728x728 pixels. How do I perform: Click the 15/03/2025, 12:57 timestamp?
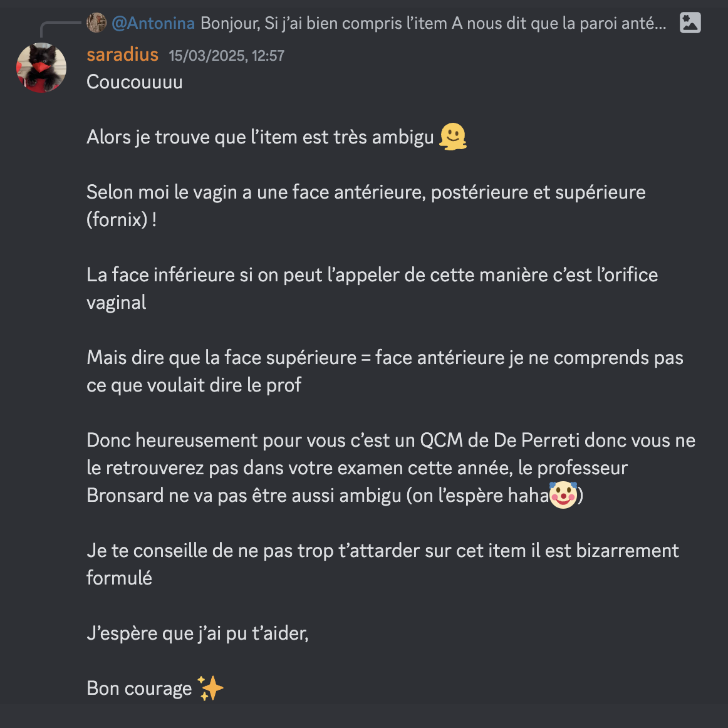pyautogui.click(x=227, y=56)
